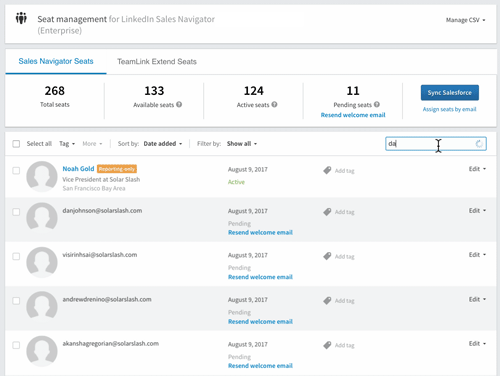Click the 268 Total seats count

tap(55, 91)
